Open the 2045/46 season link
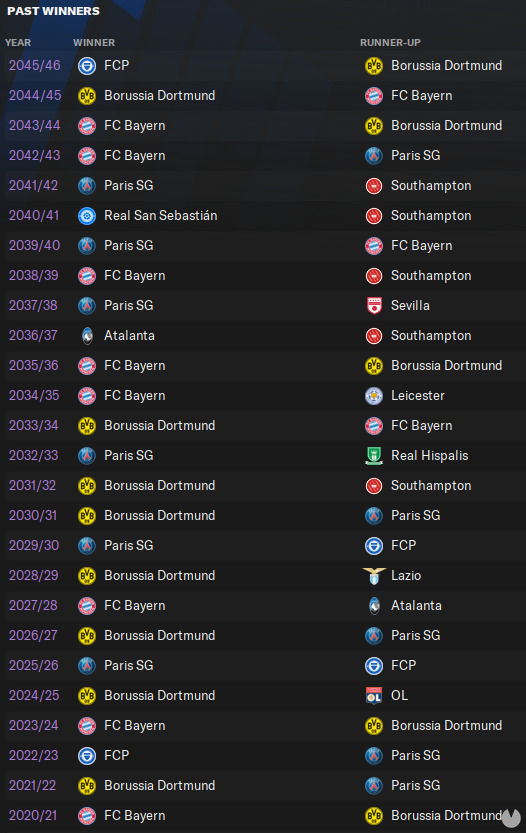Image resolution: width=526 pixels, height=833 pixels. (x=35, y=65)
